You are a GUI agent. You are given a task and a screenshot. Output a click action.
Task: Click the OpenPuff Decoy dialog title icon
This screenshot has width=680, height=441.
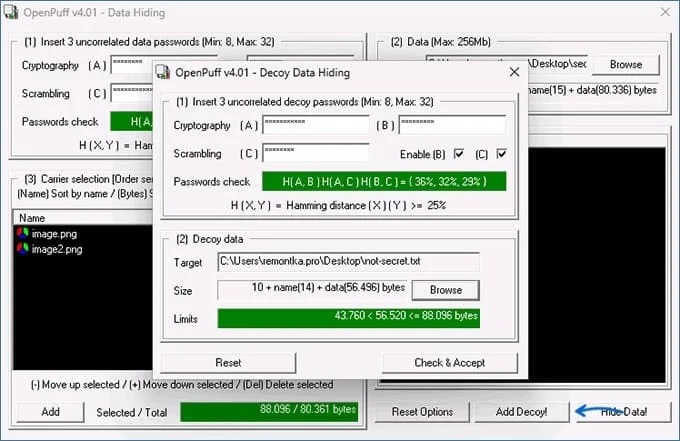pos(163,72)
